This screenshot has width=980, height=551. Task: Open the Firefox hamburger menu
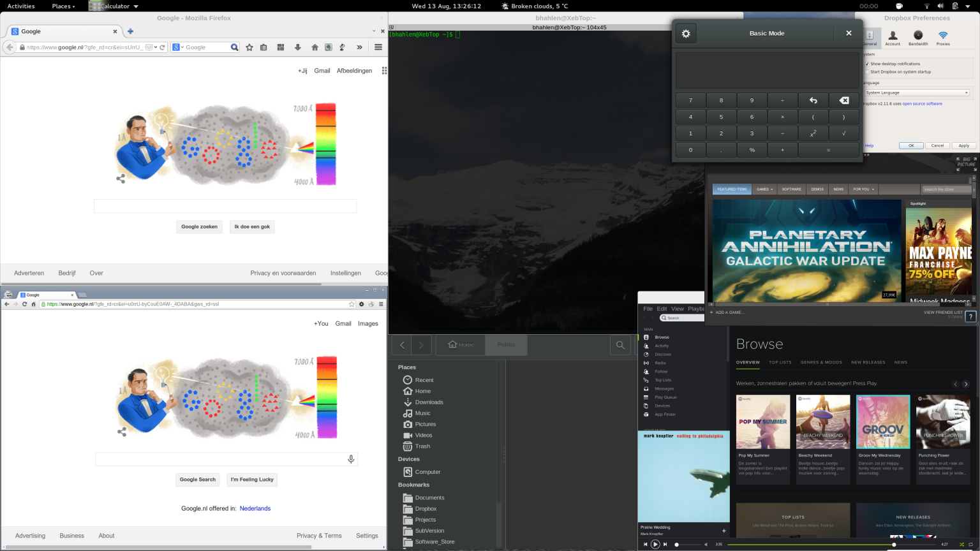(378, 47)
